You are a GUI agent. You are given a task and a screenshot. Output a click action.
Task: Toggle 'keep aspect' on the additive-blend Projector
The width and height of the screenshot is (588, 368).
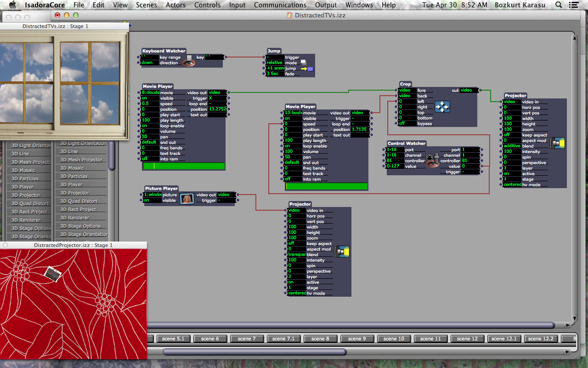pyautogui.click(x=512, y=135)
